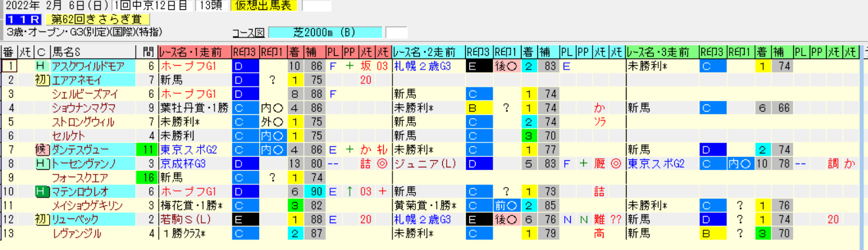The width and height of the screenshot is (868, 250).
Task: Click the ソラ memo in ストロングウィル's row
Action: pyautogui.click(x=600, y=121)
